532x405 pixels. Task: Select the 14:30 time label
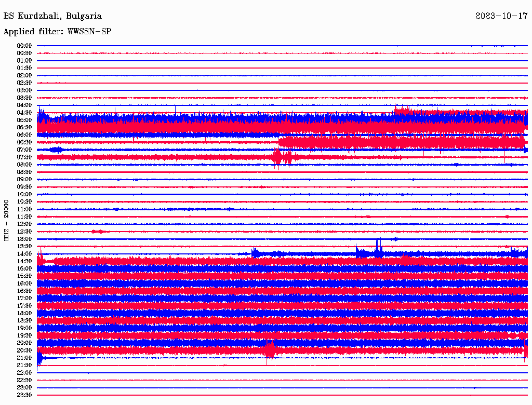click(x=24, y=261)
